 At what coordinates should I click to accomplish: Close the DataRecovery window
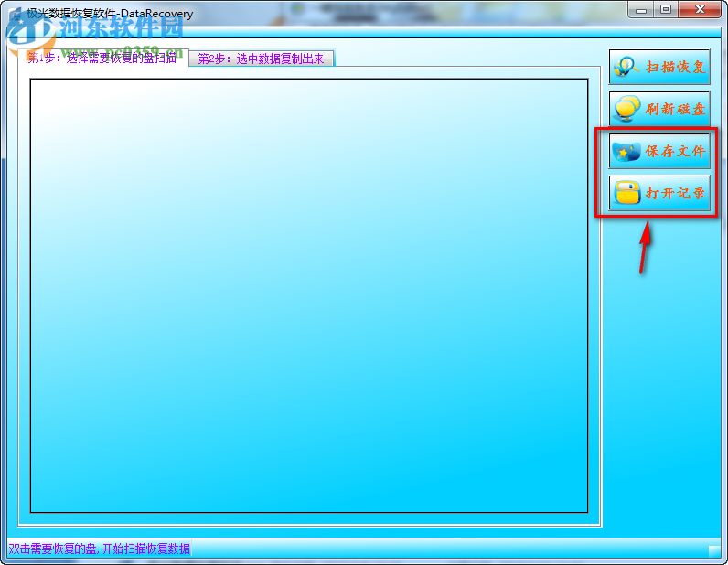tap(701, 10)
